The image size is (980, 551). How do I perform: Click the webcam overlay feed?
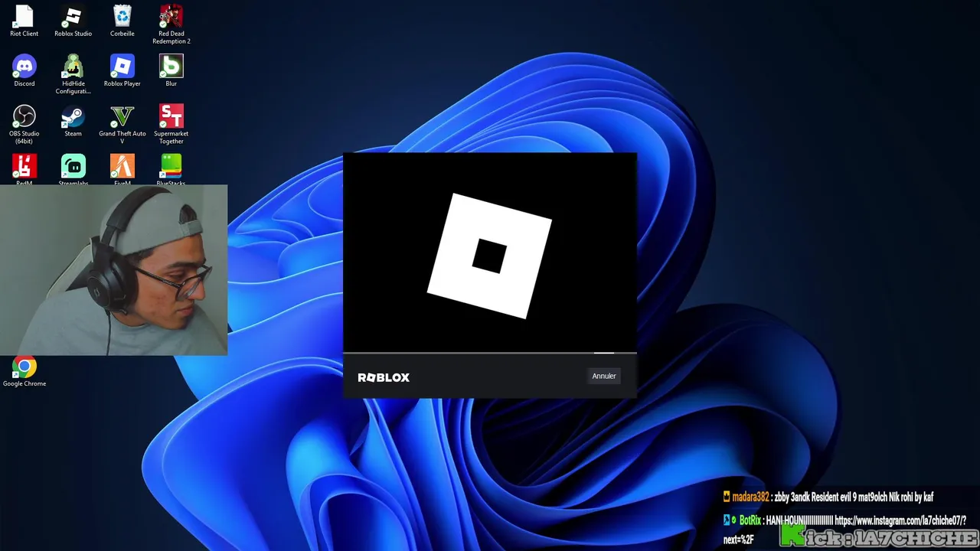[113, 270]
